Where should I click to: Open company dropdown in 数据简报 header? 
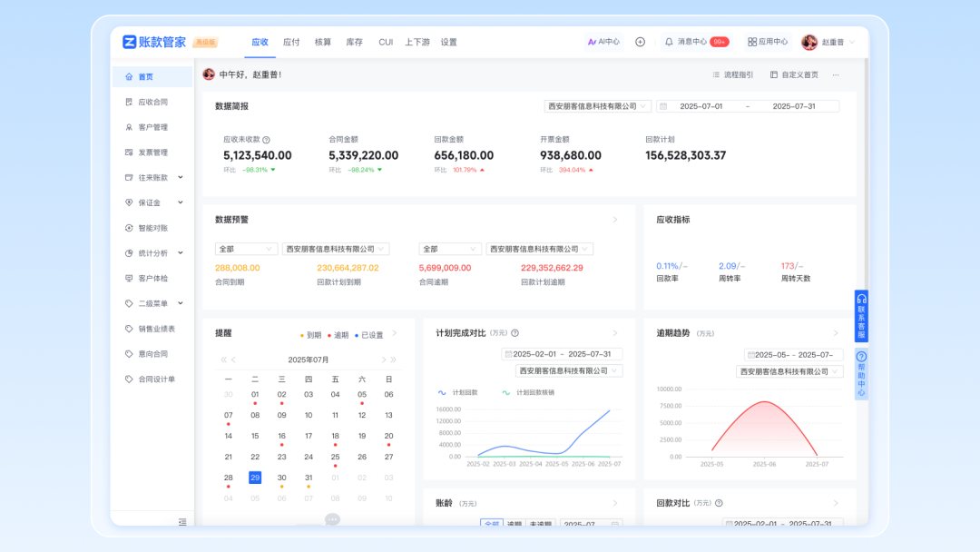point(598,106)
